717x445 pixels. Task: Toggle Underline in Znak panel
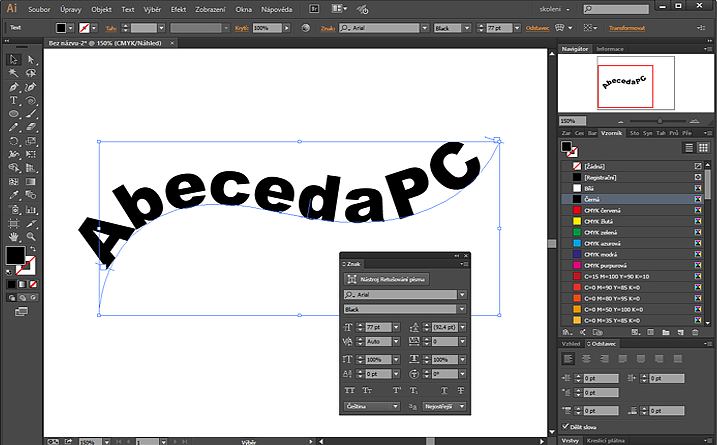pyautogui.click(x=444, y=390)
